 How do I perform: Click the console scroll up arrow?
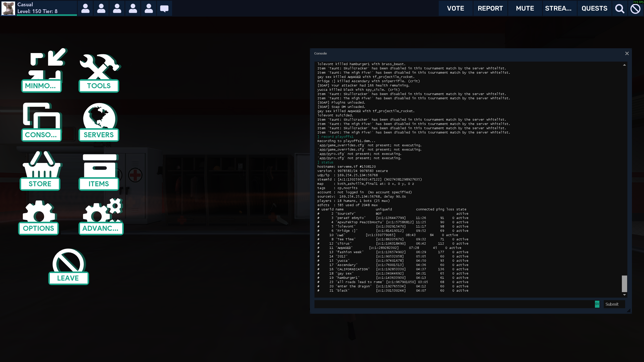pyautogui.click(x=624, y=65)
